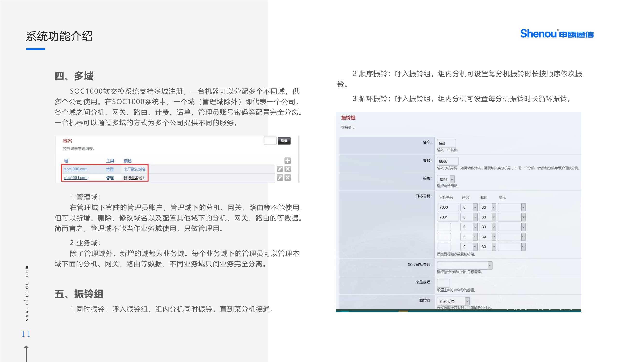Open the soc1000.com domain link

76,169
